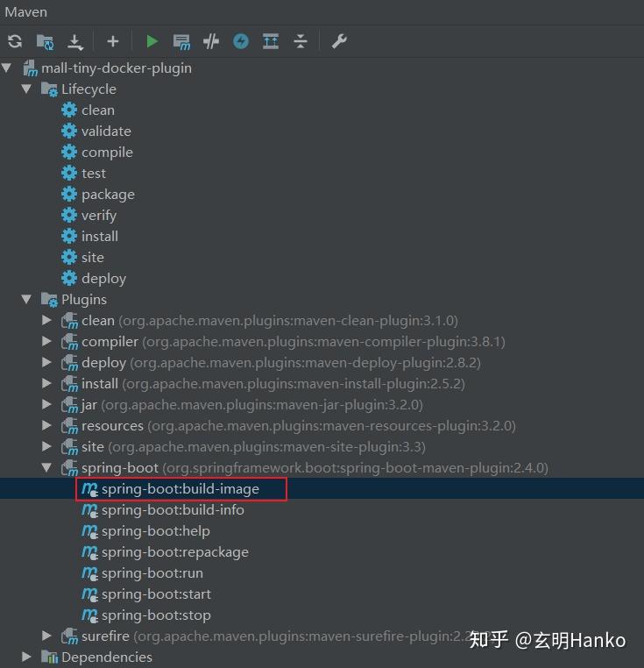
Task: Click the Show Dependencies diagram icon
Action: pyautogui.click(x=271, y=41)
